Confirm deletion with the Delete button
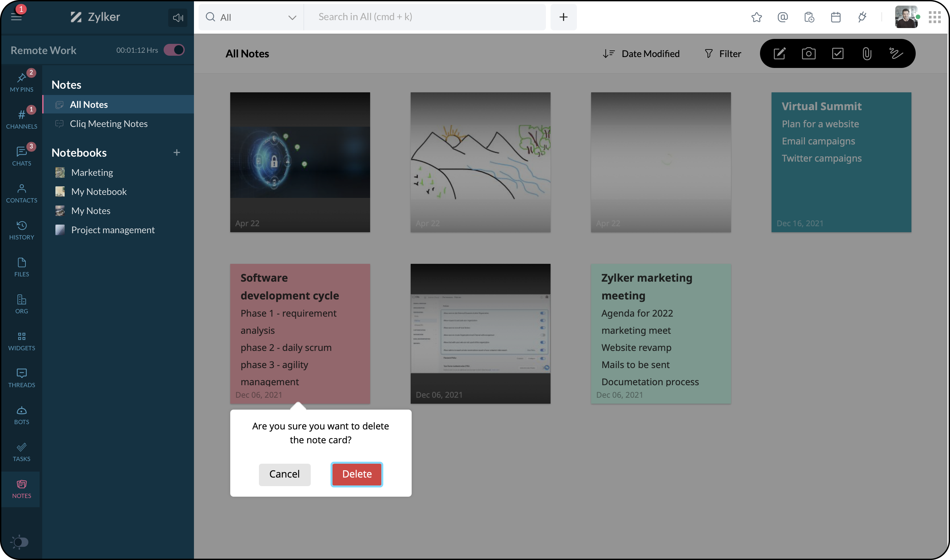 [x=357, y=474]
